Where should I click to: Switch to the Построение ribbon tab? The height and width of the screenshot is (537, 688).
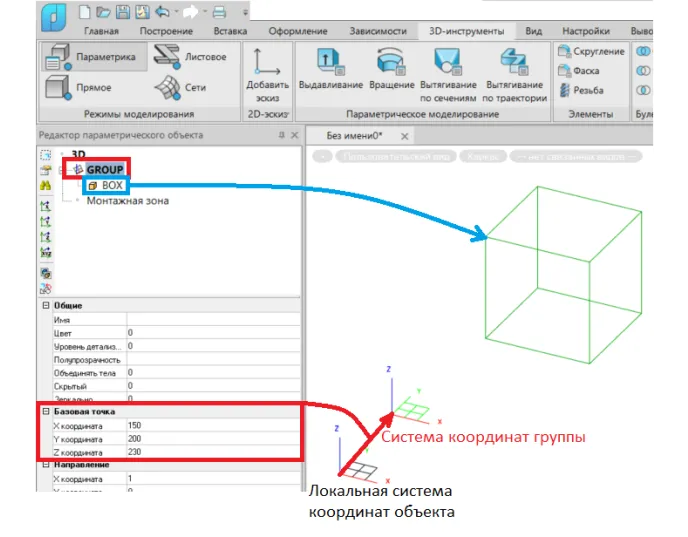(x=166, y=31)
